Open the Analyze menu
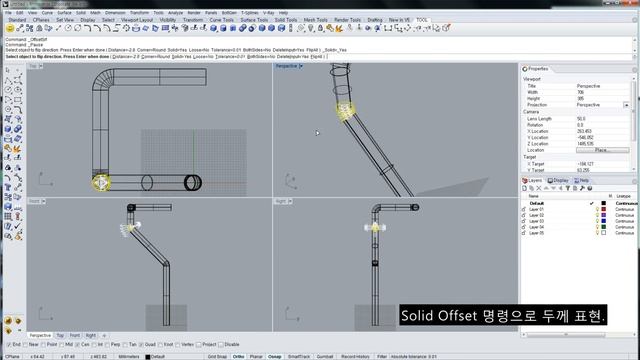 176,13
